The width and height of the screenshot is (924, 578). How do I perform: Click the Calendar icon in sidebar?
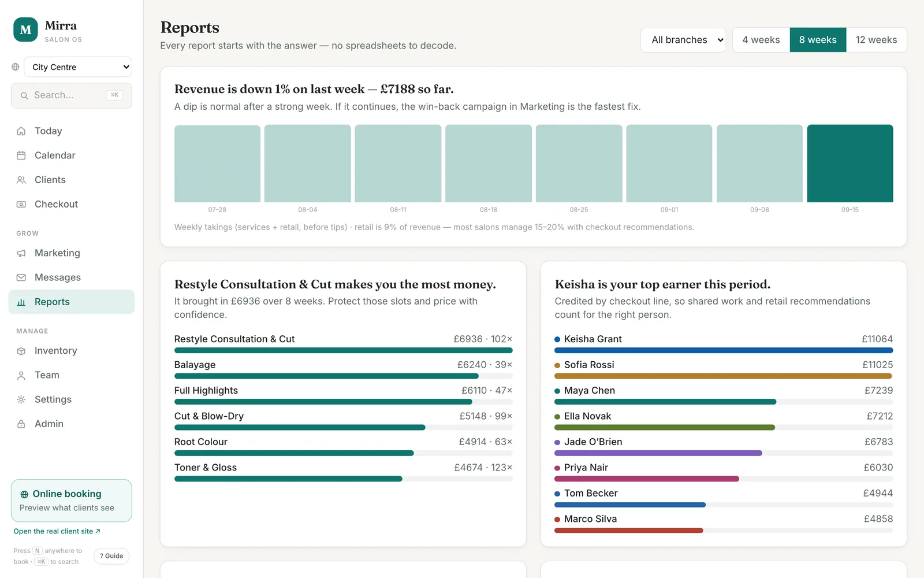21,155
